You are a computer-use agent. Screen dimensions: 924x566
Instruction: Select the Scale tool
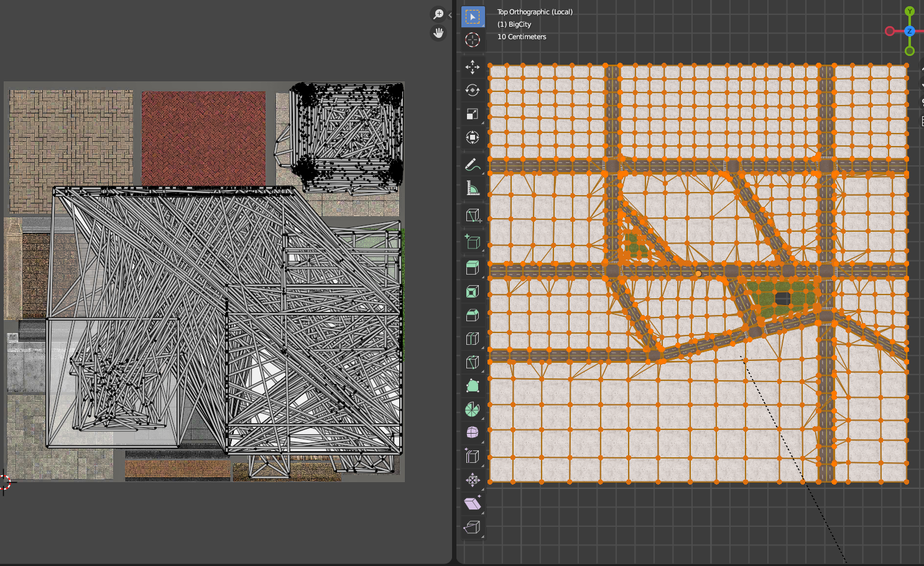point(473,114)
